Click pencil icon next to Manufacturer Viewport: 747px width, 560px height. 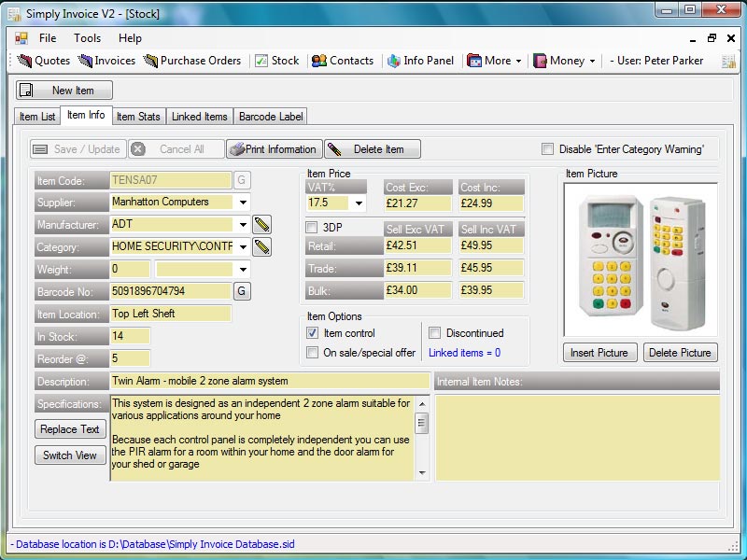click(x=262, y=224)
